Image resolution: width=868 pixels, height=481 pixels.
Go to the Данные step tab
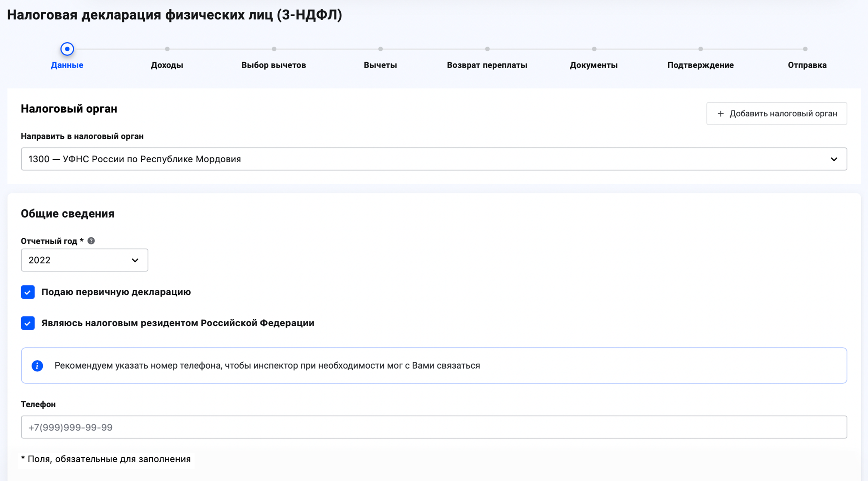point(67,65)
